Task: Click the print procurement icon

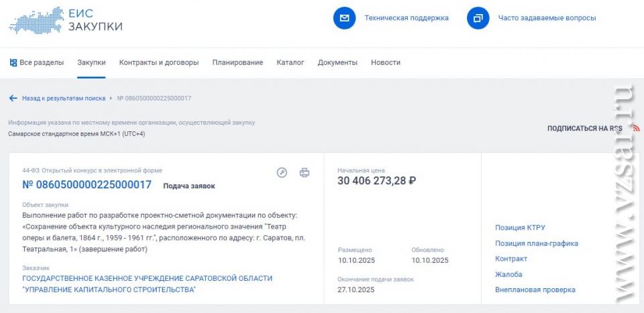Action: (305, 173)
